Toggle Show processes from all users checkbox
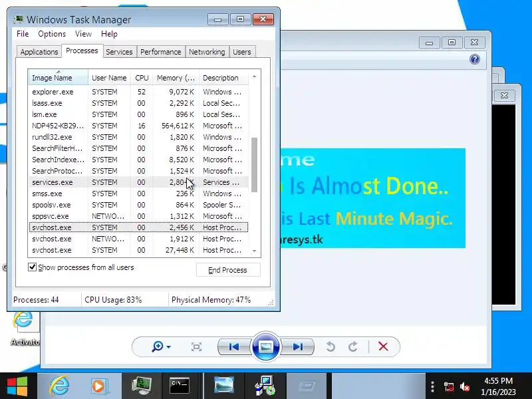 click(x=32, y=267)
